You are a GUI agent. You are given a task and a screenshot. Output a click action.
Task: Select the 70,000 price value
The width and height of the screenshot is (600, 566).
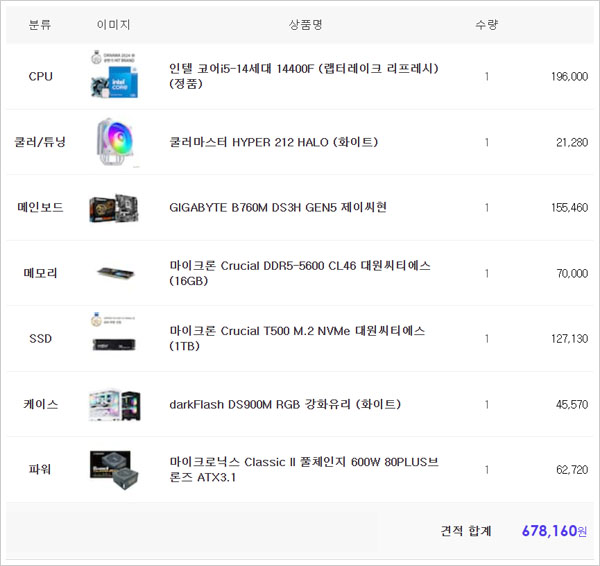pyautogui.click(x=572, y=273)
